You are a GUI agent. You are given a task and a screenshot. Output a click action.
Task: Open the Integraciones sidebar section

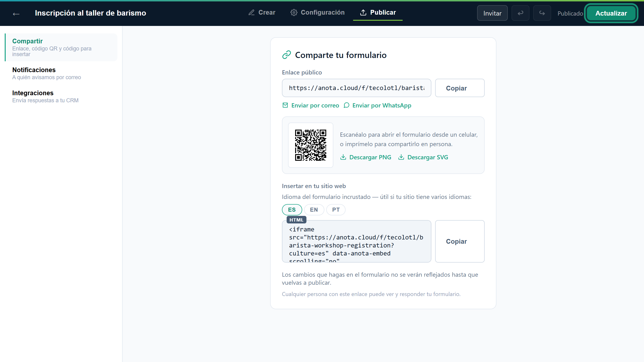61,96
